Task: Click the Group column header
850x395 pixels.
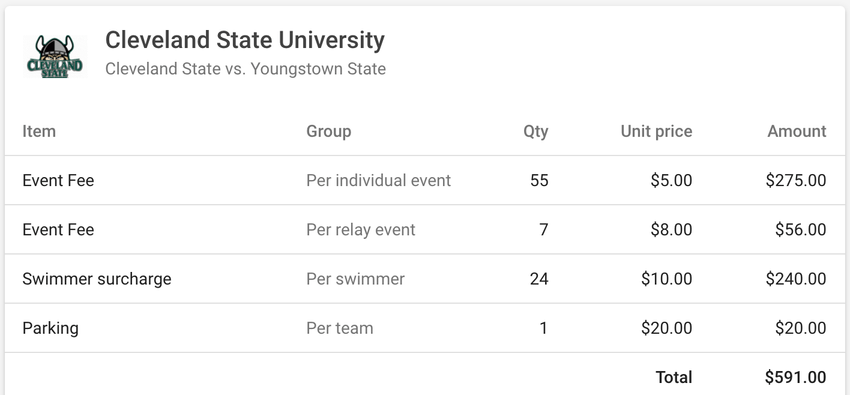Action: (329, 131)
